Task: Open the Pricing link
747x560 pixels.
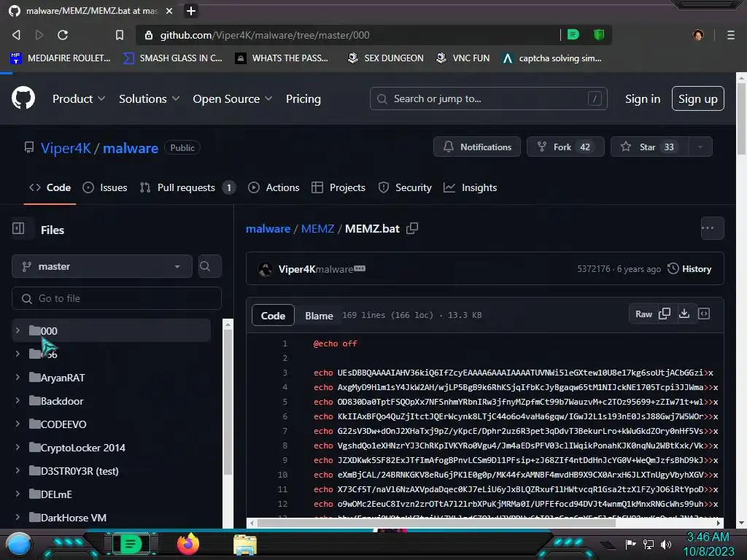Action: pyautogui.click(x=303, y=98)
